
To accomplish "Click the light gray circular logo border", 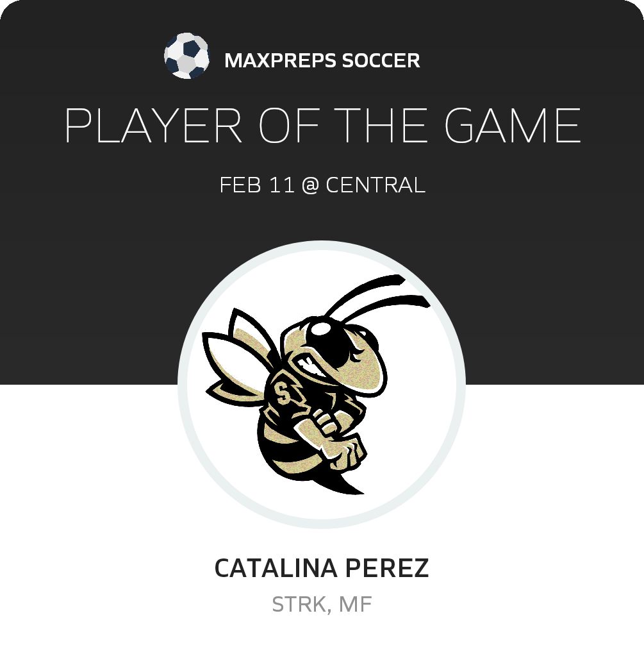I will point(322,245).
